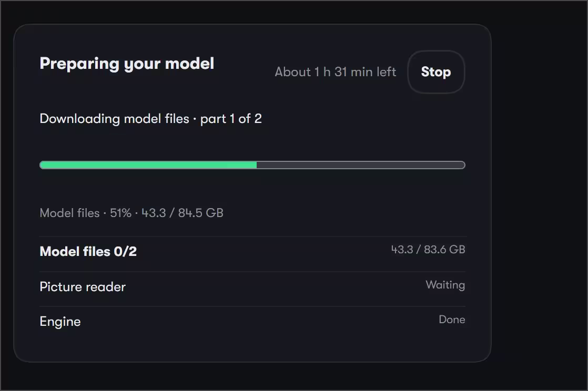
Task: Click the 51% percentage in the summary line
Action: pos(120,213)
